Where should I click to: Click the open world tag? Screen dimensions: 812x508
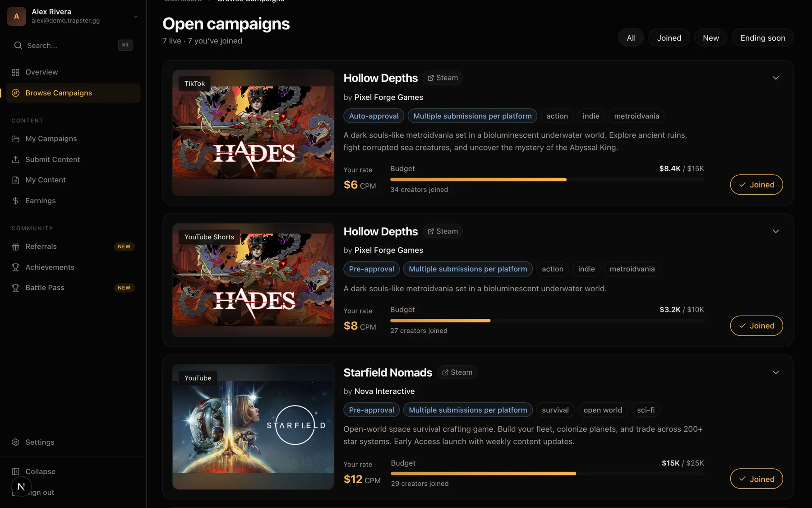pos(603,410)
